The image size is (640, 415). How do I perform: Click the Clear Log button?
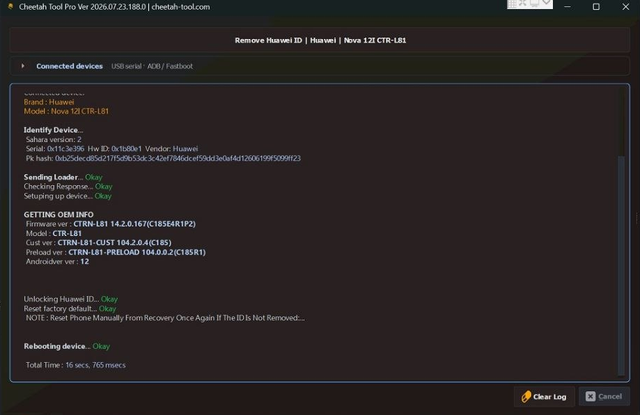544,396
